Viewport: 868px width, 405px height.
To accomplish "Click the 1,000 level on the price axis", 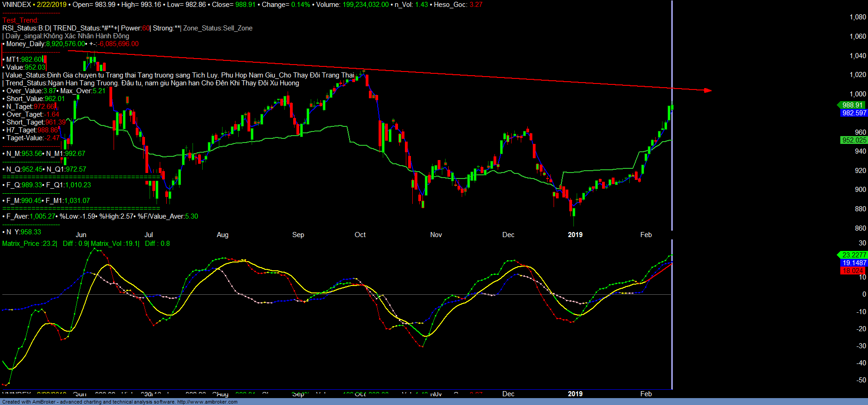I will click(x=858, y=94).
